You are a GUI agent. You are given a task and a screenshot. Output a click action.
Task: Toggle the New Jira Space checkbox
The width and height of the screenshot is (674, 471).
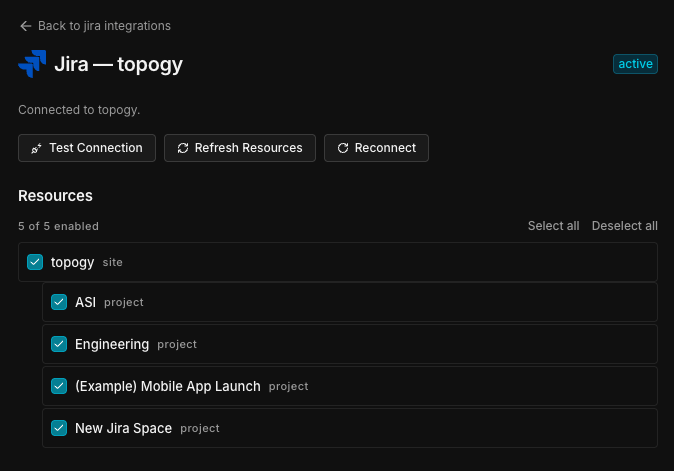pyautogui.click(x=59, y=428)
